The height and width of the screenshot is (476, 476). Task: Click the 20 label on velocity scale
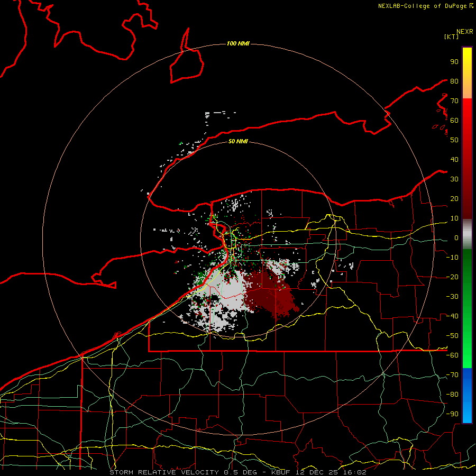[x=454, y=199]
